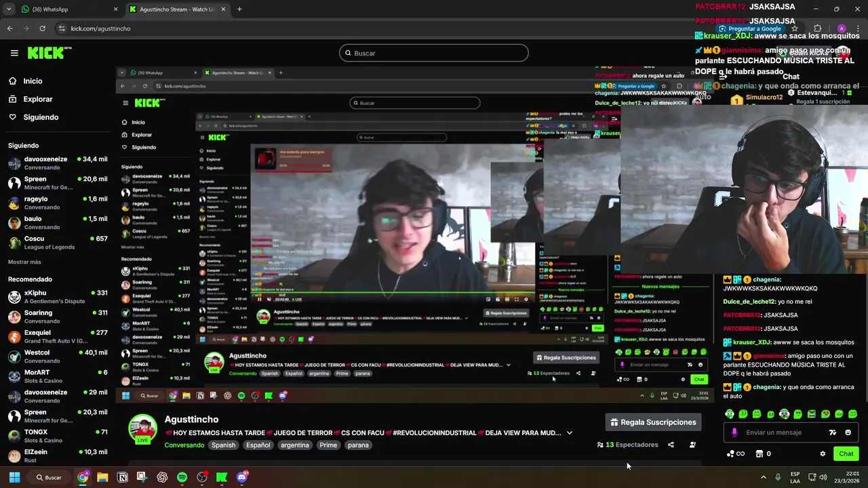Open the emoji picker in chat input
The width and height of the screenshot is (868, 488).
tap(848, 432)
